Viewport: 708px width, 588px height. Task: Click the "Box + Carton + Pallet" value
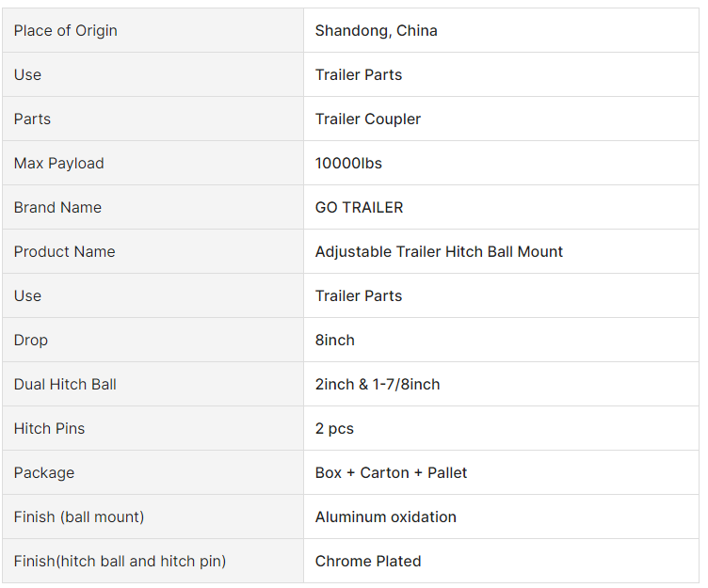point(391,472)
